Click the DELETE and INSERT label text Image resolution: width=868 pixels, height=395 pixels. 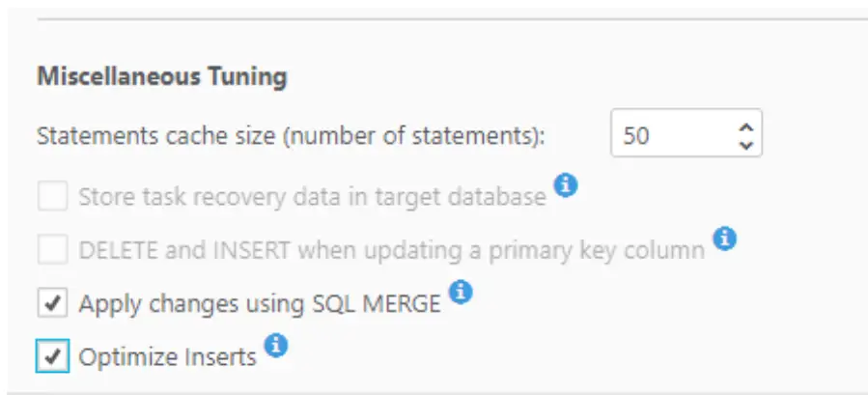391,251
